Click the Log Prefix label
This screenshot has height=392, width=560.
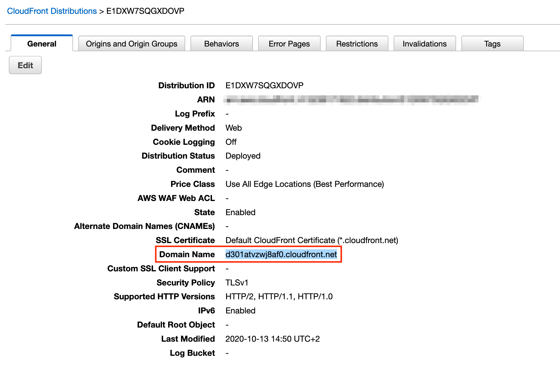click(195, 114)
